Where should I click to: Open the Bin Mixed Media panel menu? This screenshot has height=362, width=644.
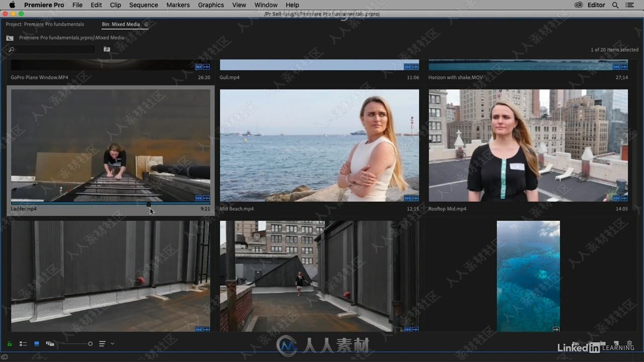click(x=146, y=24)
